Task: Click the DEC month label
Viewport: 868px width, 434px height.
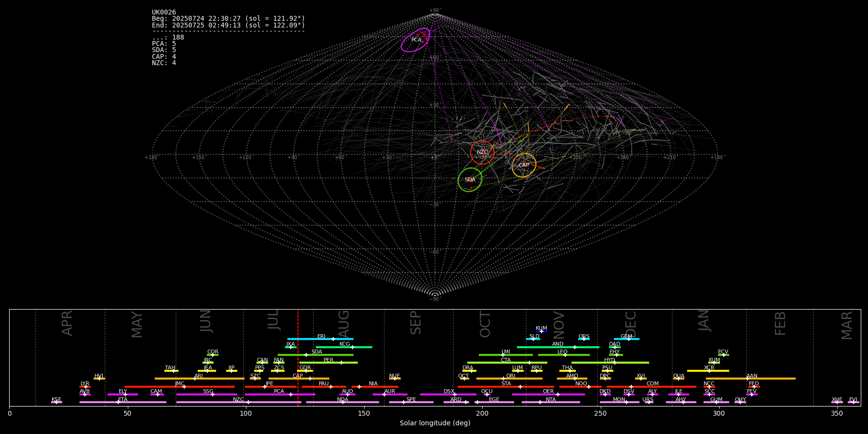Action: coord(631,324)
